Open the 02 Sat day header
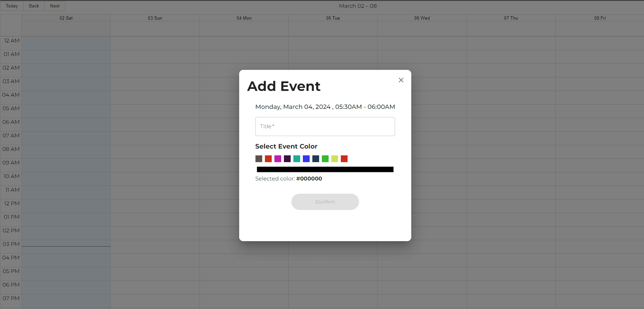The height and width of the screenshot is (309, 644). 66,18
